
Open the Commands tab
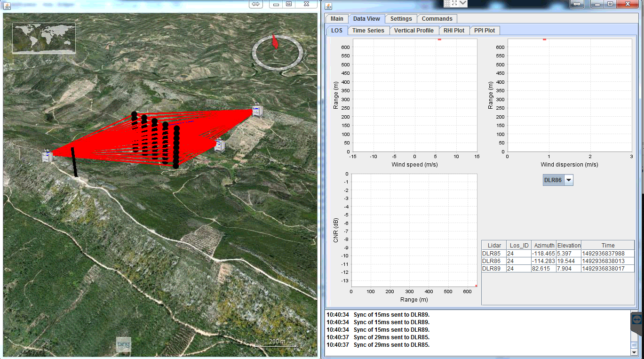tap(437, 19)
